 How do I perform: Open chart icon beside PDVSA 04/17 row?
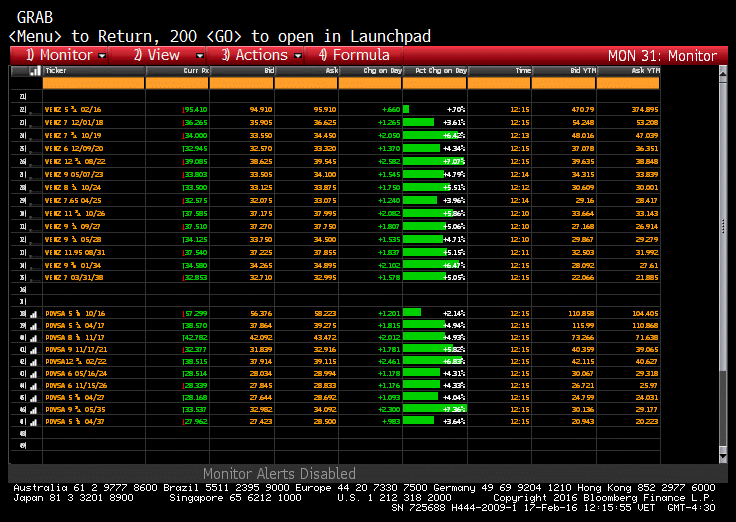33,326
